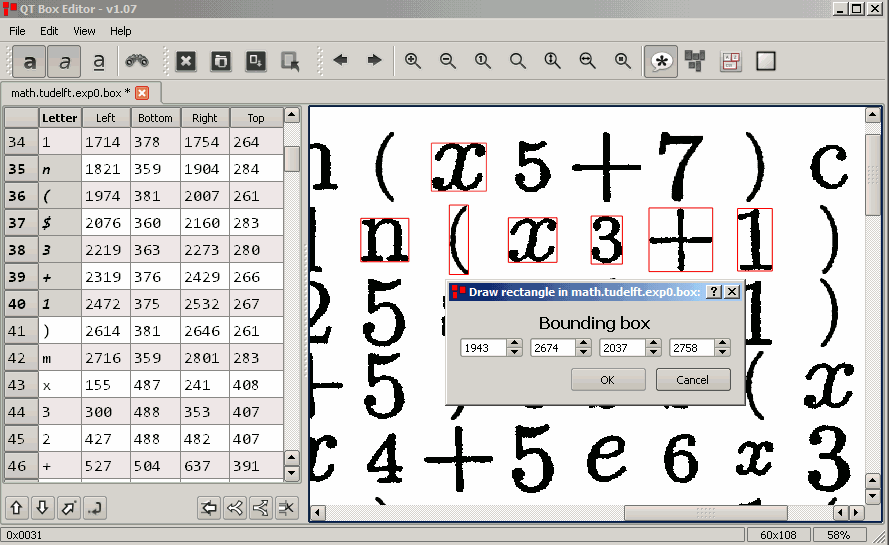Click the Left column header
This screenshot has height=545, width=889.
105,118
